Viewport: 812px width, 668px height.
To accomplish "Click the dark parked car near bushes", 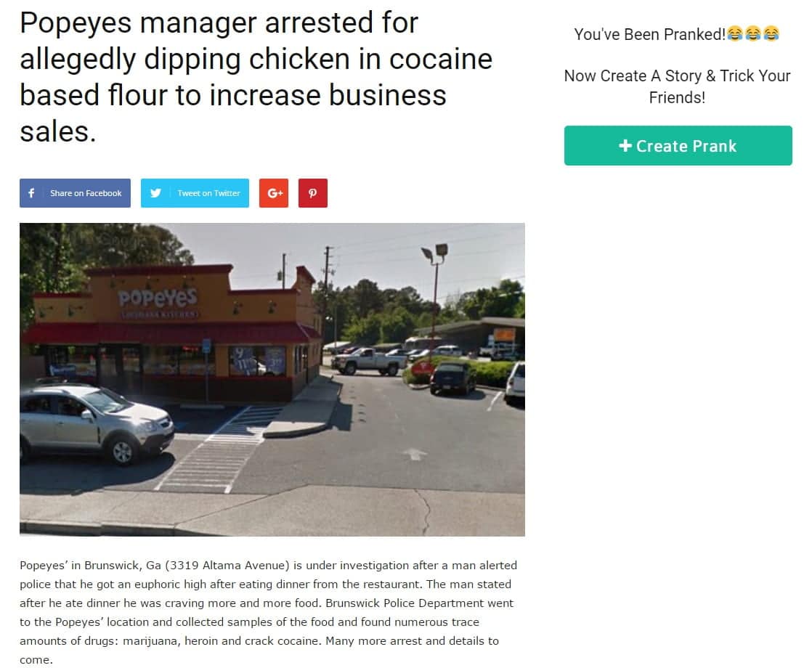I will coord(452,378).
